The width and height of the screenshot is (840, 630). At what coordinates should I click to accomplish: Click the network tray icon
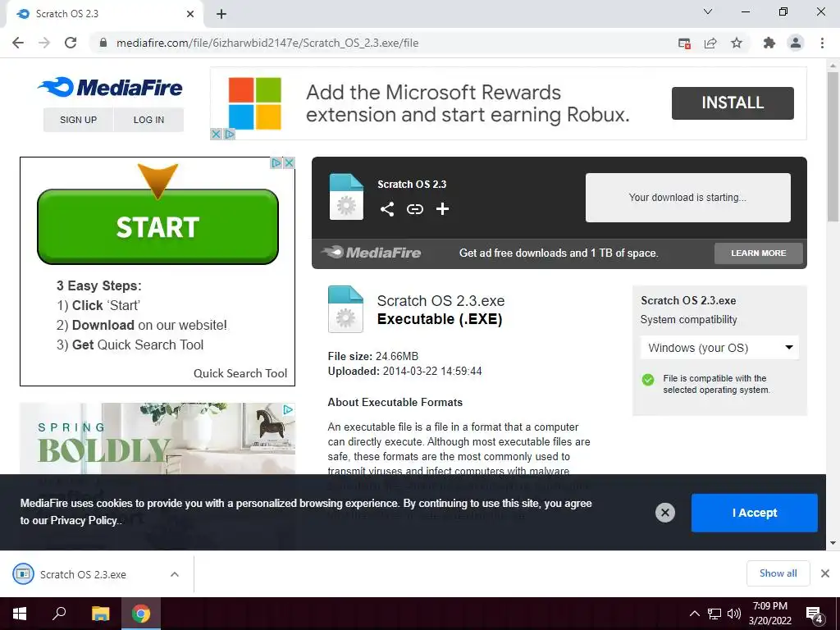tap(714, 614)
